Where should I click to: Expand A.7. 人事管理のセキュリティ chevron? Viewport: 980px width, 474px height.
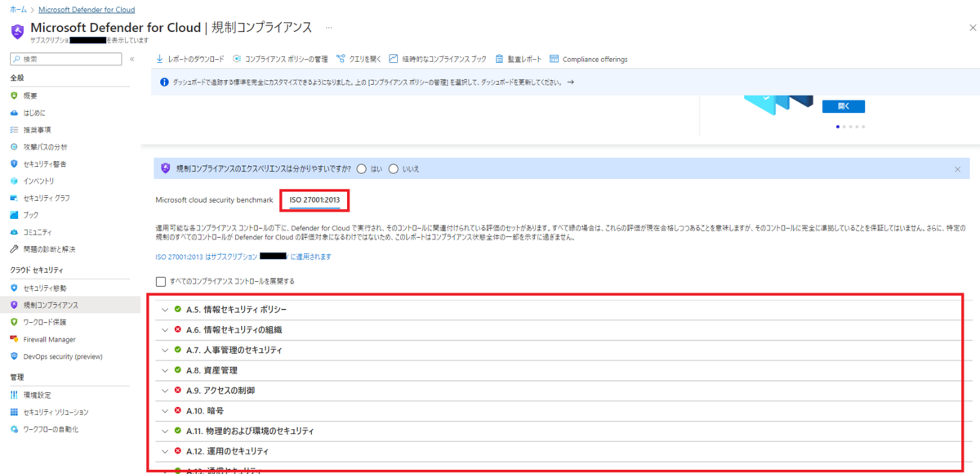tap(165, 350)
